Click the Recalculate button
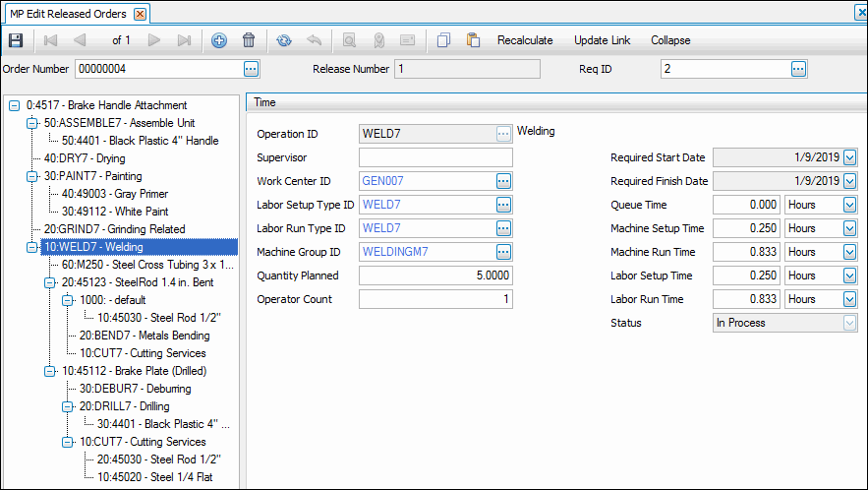 [525, 40]
